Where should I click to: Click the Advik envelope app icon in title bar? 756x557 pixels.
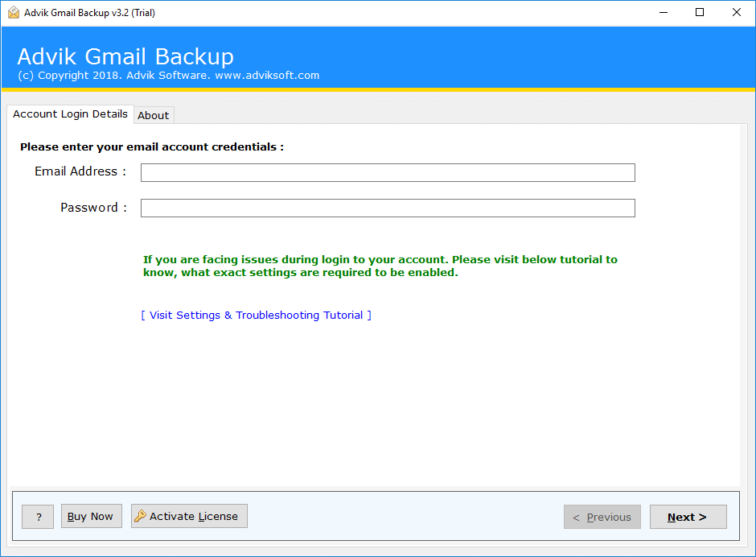[14, 13]
